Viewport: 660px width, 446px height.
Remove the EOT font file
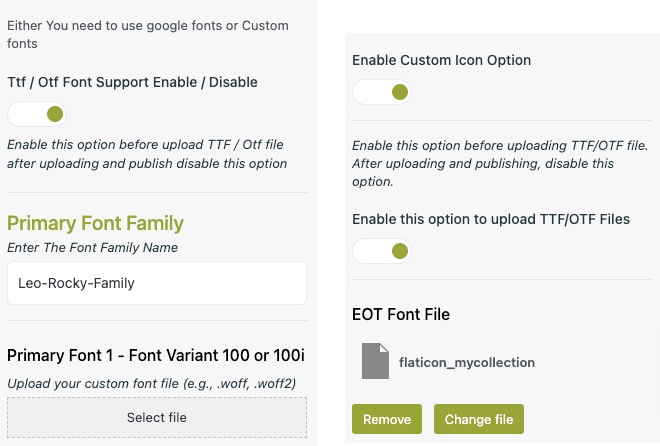coord(387,419)
